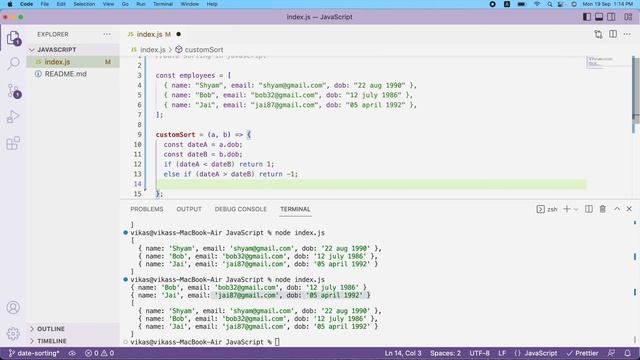The width and height of the screenshot is (640, 360).
Task: Open the Customize Layout icon
Action: tap(628, 17)
